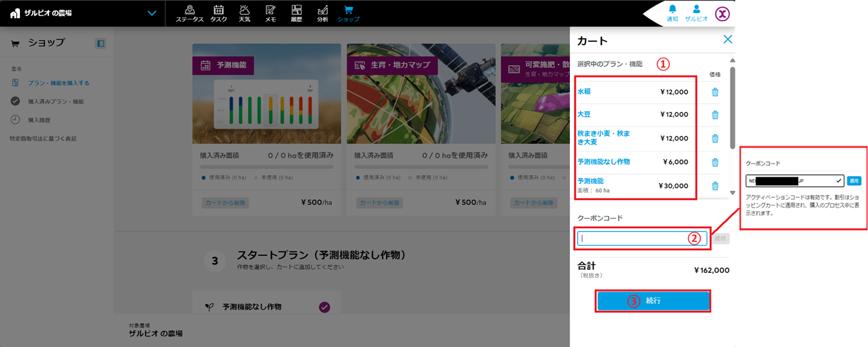Open the タスク calendar page

tap(218, 14)
